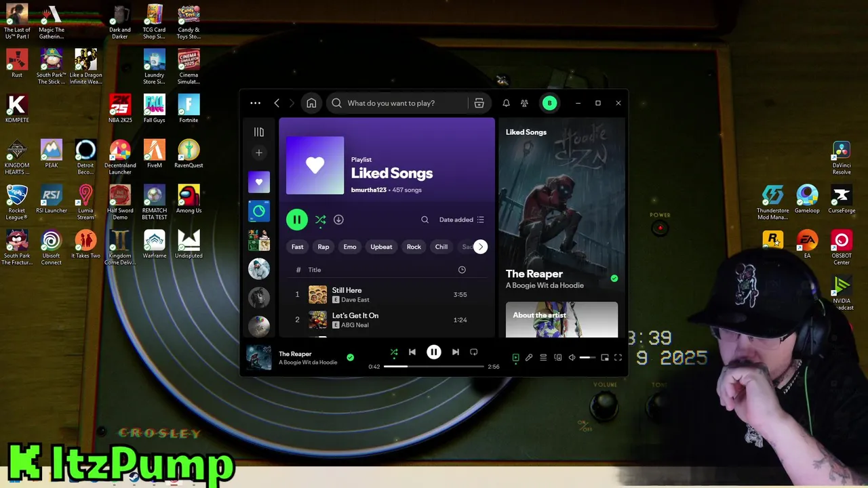Sort by Title column header
Image resolution: width=868 pixels, height=488 pixels.
tap(315, 270)
